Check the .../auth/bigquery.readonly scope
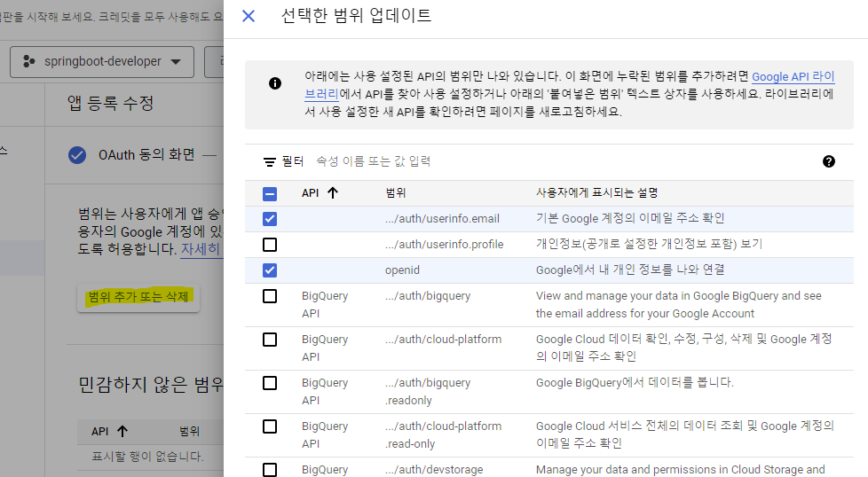Viewport: 868px width, 477px height. (270, 383)
